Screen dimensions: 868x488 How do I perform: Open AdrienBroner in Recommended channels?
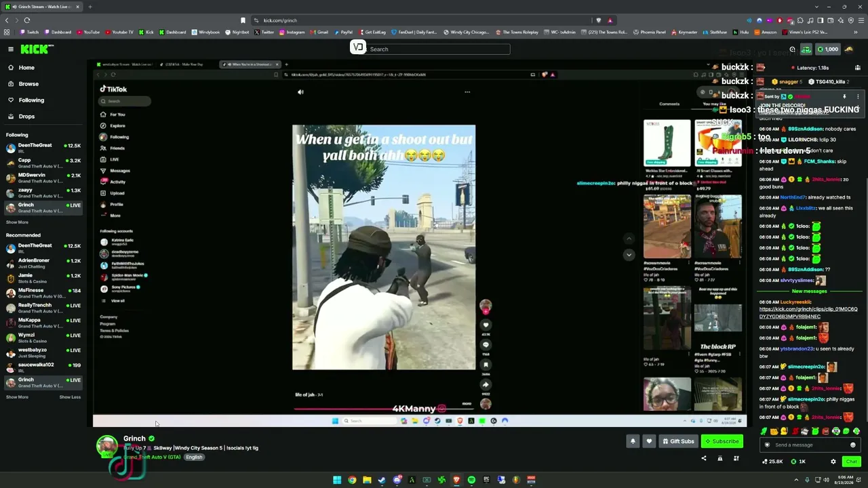(43, 263)
